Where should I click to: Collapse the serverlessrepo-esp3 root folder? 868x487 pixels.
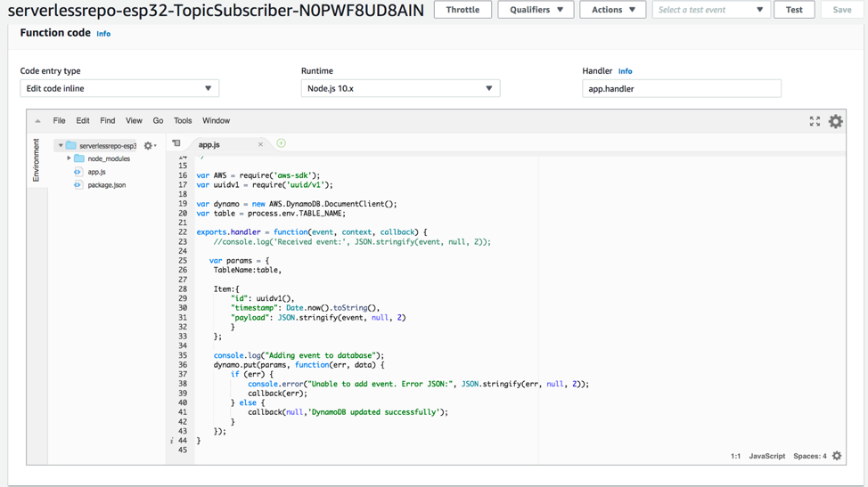pos(61,145)
